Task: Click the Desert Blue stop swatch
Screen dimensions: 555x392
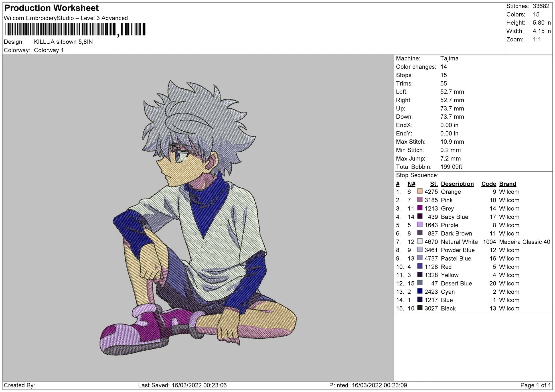Action: click(x=420, y=283)
